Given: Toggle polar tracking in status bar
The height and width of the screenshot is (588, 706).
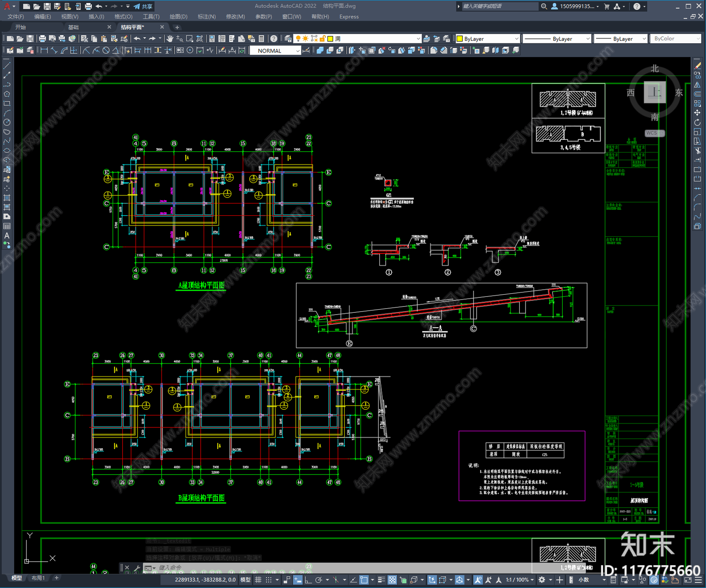Looking at the screenshot, I should pyautogui.click(x=319, y=580).
